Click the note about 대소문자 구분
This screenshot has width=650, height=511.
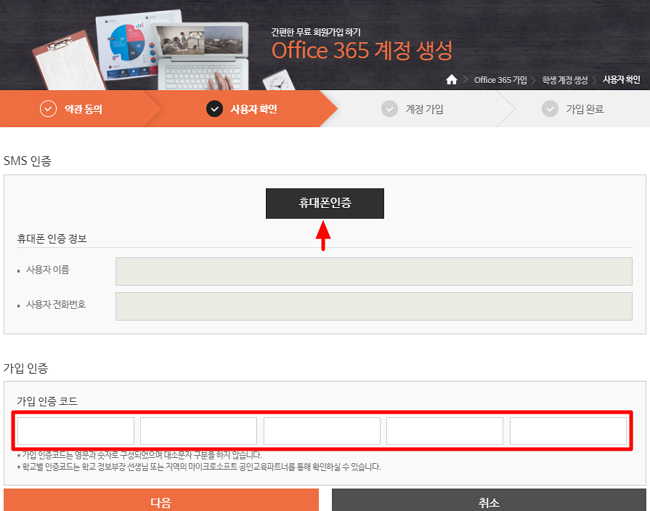click(x=139, y=455)
